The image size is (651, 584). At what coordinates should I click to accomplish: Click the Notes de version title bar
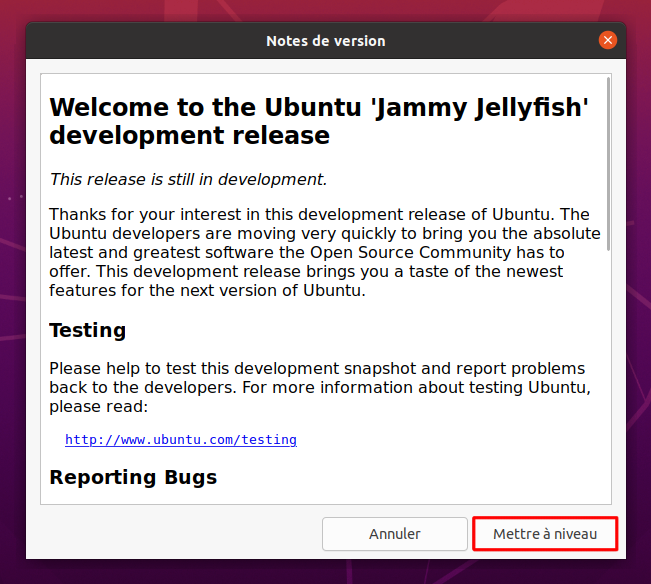[x=326, y=41]
